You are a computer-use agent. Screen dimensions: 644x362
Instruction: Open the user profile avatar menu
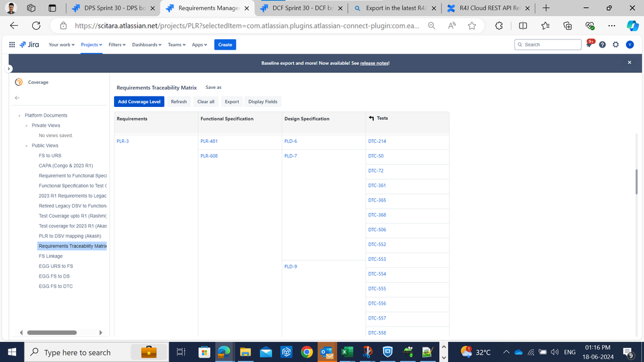click(630, 44)
